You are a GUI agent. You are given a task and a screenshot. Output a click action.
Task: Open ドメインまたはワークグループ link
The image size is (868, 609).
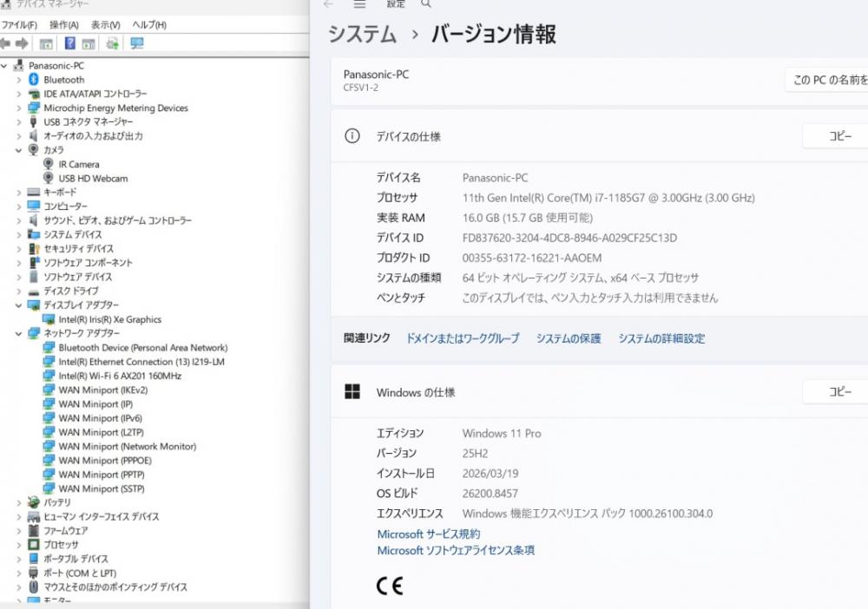[x=463, y=338]
